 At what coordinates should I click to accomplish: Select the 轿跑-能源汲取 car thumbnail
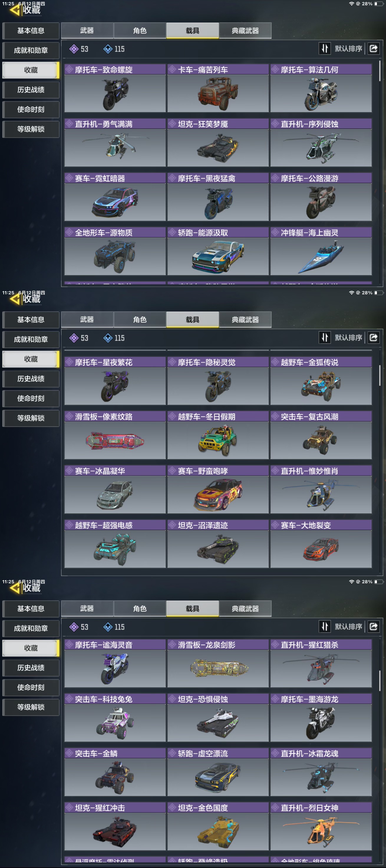[218, 256]
